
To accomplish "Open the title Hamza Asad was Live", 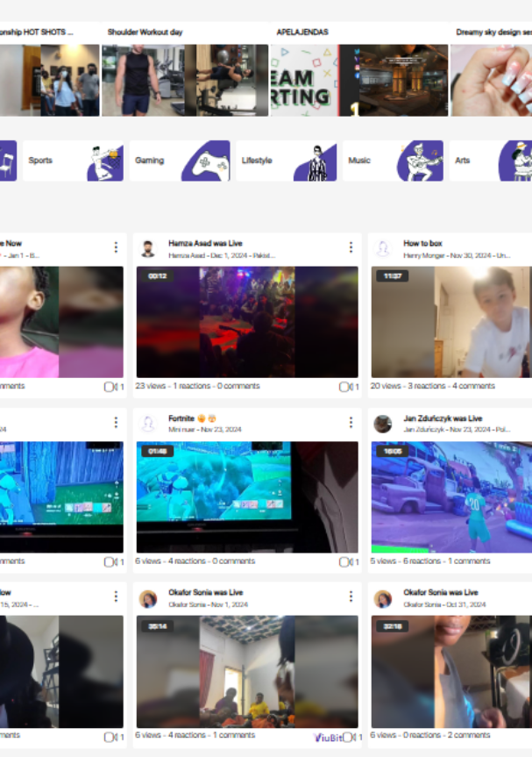I will (x=205, y=243).
